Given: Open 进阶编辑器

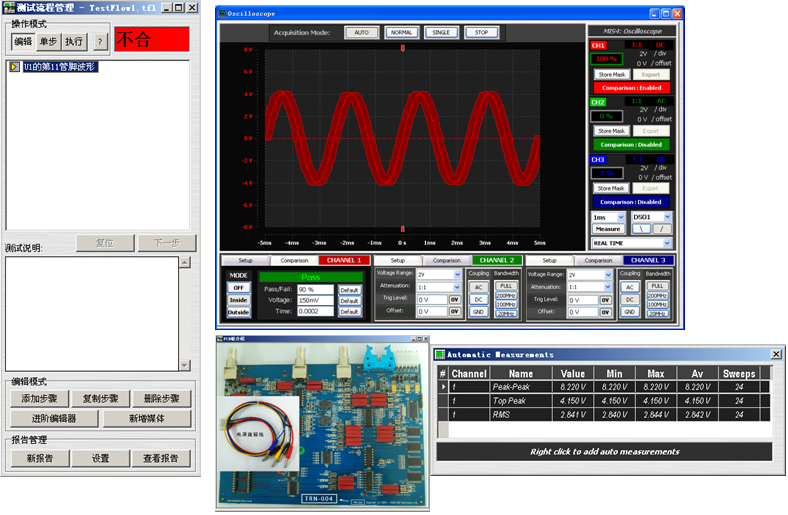Looking at the screenshot, I should click(x=54, y=419).
